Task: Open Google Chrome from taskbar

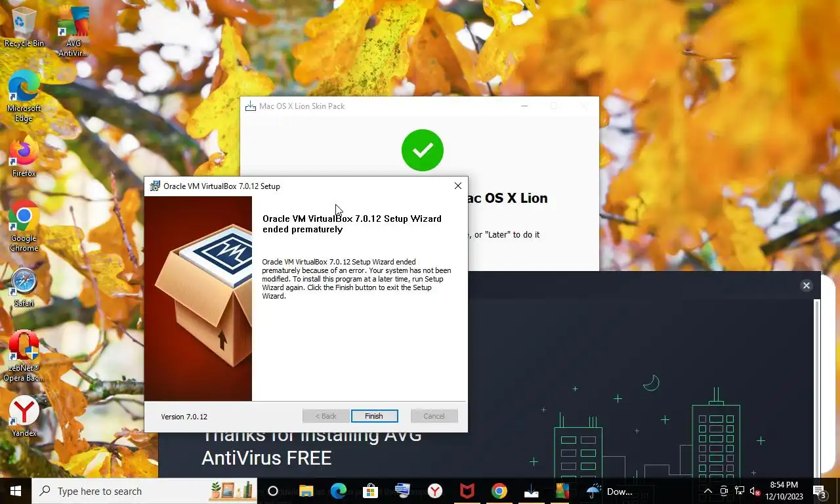Action: click(x=499, y=491)
